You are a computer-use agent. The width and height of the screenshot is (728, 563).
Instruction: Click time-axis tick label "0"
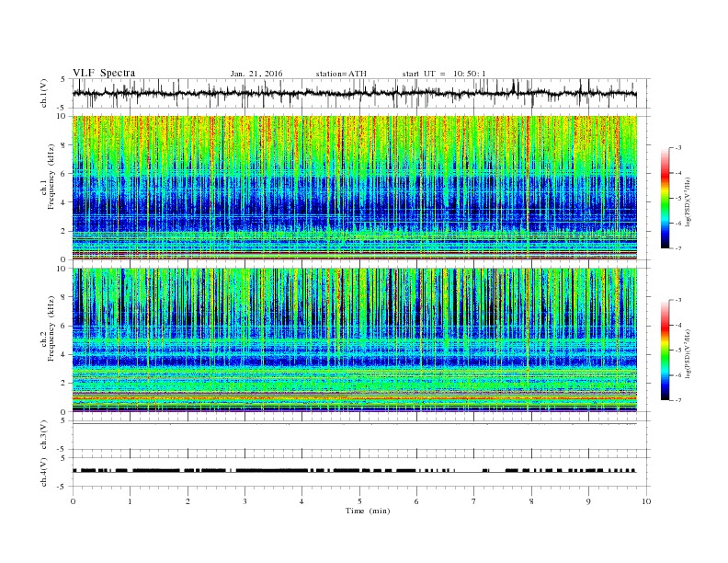coord(73,501)
